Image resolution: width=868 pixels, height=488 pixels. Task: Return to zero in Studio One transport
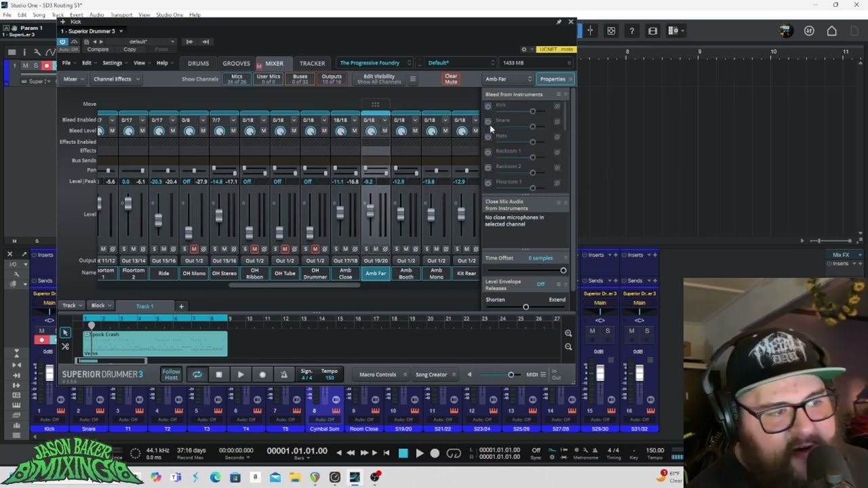click(x=387, y=453)
